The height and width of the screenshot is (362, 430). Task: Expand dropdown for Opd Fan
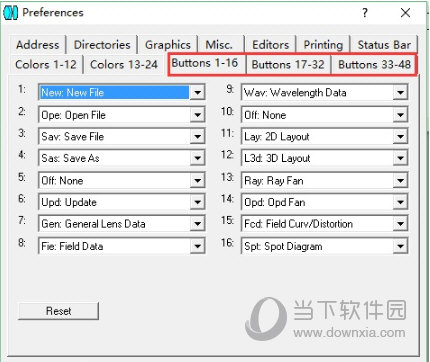pos(400,202)
